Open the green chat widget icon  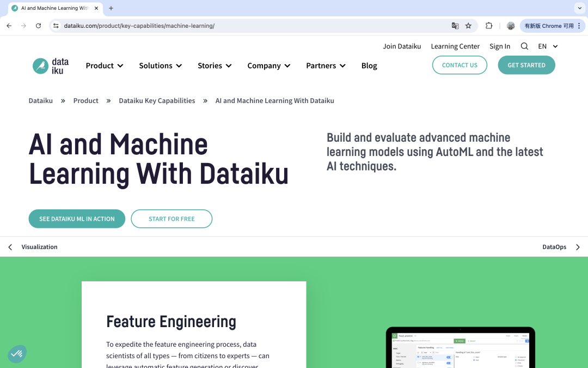pyautogui.click(x=17, y=354)
